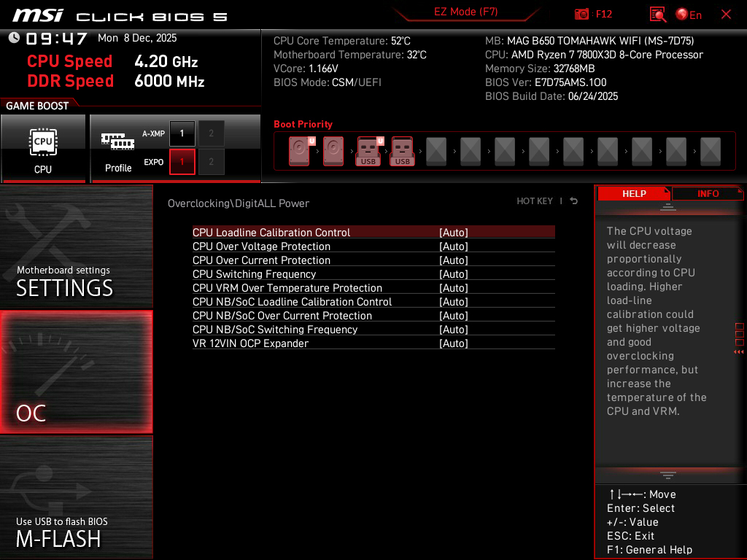
Task: Change language with the En globe icon
Action: [689, 15]
